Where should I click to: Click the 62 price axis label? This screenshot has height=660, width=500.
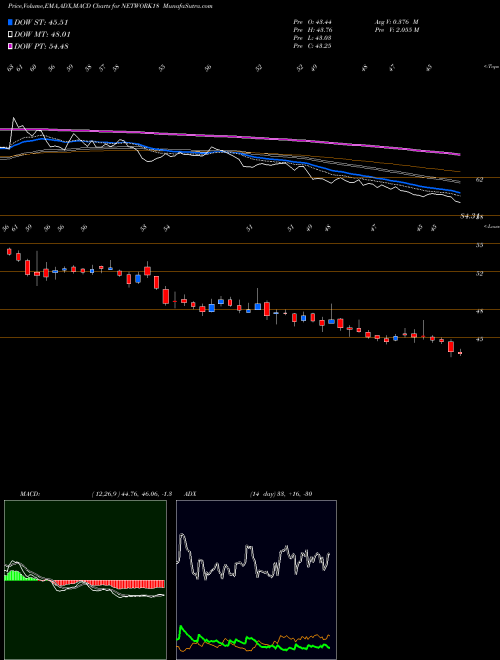pyautogui.click(x=480, y=179)
